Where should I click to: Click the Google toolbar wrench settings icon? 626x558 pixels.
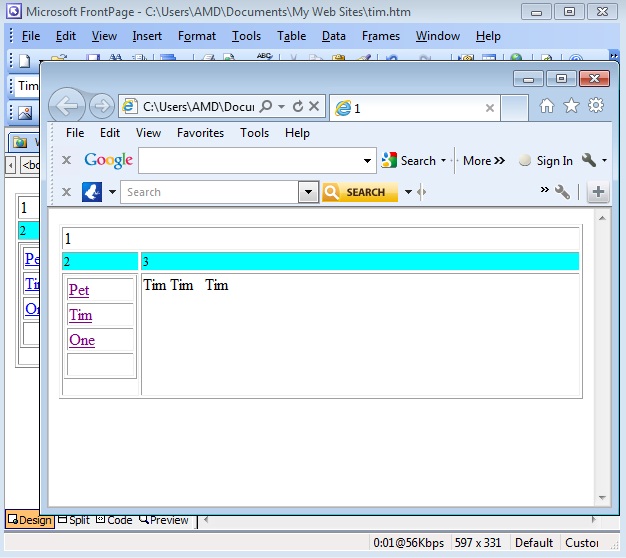(x=589, y=160)
